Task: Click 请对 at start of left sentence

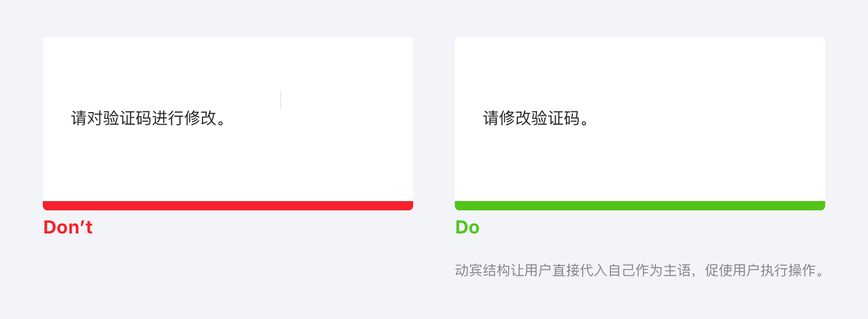Action: [87, 118]
